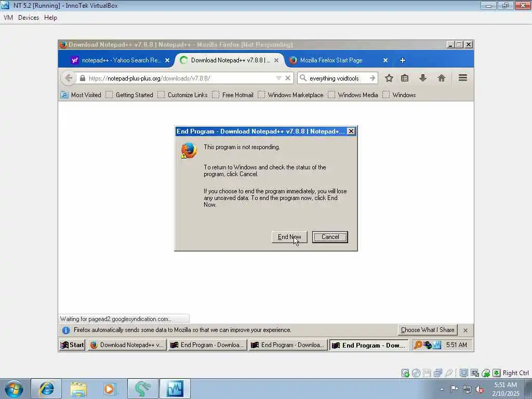Click the blue graph guest tray icon
532x399 pixels.
coord(437,345)
